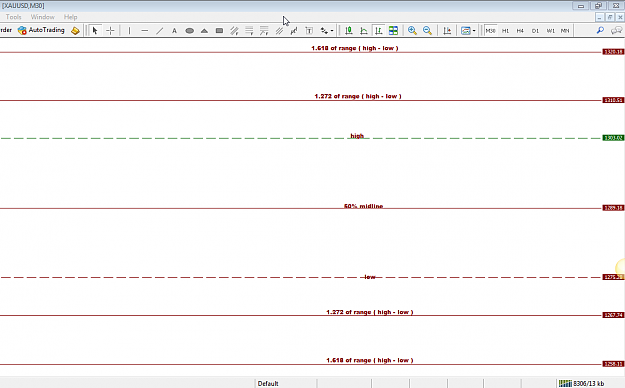Image resolution: width=625 pixels, height=388 pixels.
Task: Switch to the H1 timeframe
Action: [505, 31]
